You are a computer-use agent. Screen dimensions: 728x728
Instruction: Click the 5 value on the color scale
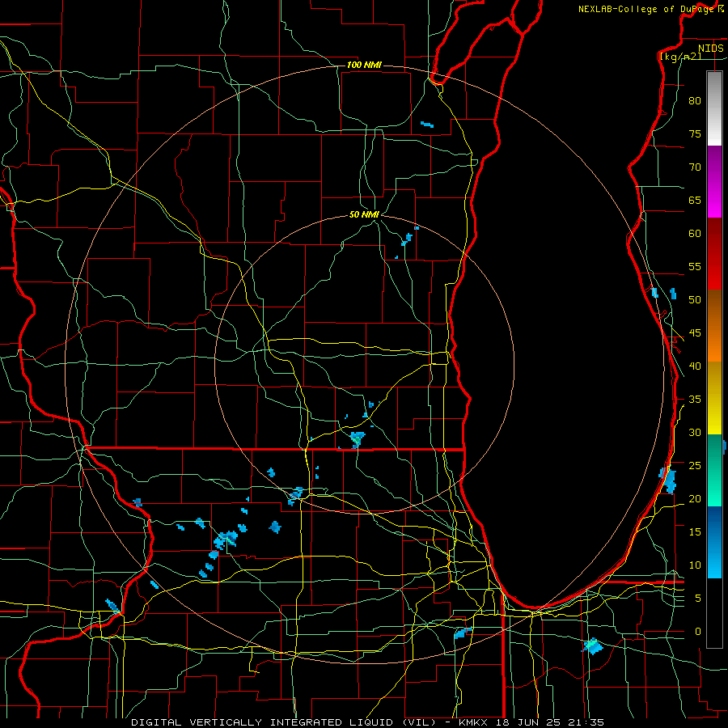click(698, 598)
